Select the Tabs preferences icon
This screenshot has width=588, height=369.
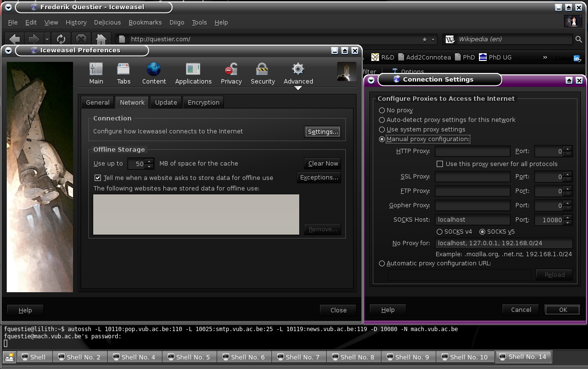pos(123,70)
